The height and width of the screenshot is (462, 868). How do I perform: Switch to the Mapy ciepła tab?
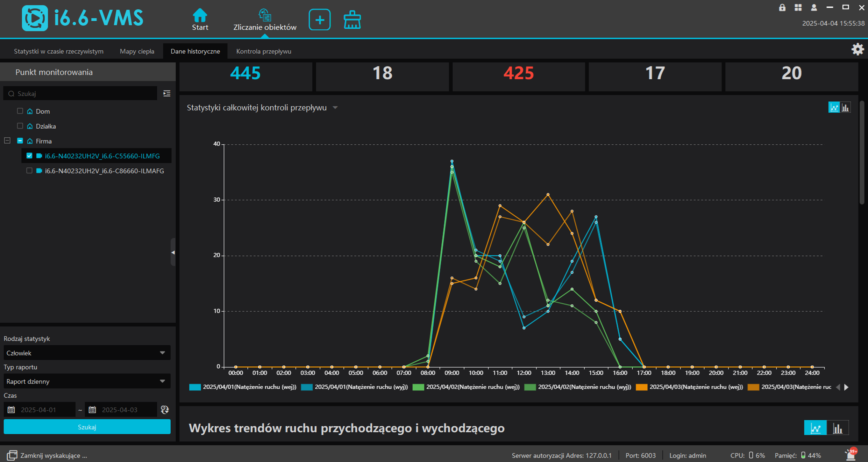[x=137, y=51]
